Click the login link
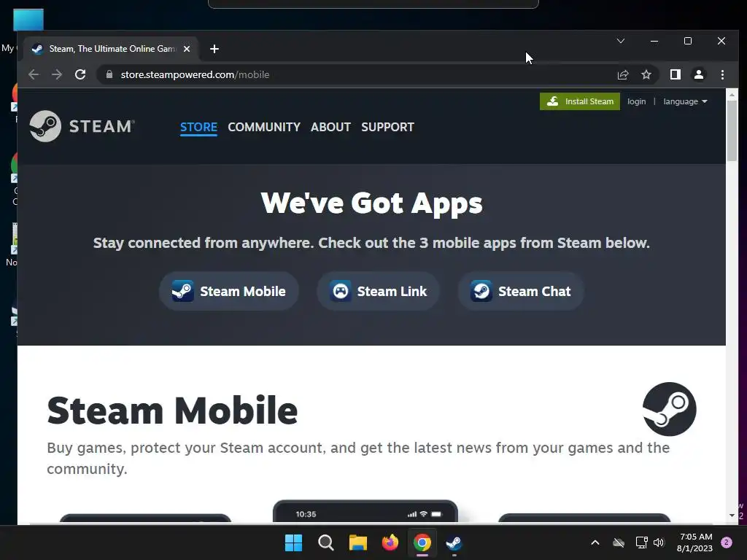The width and height of the screenshot is (747, 560). (636, 101)
